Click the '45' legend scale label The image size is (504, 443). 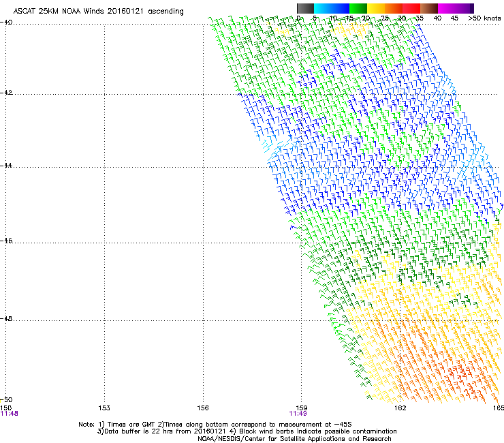454,18
